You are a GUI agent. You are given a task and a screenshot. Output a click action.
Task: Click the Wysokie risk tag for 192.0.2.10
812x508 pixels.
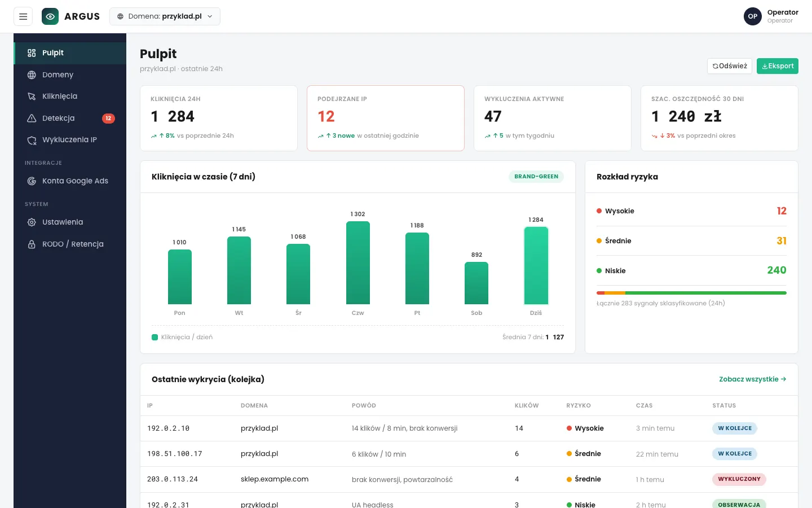(585, 428)
